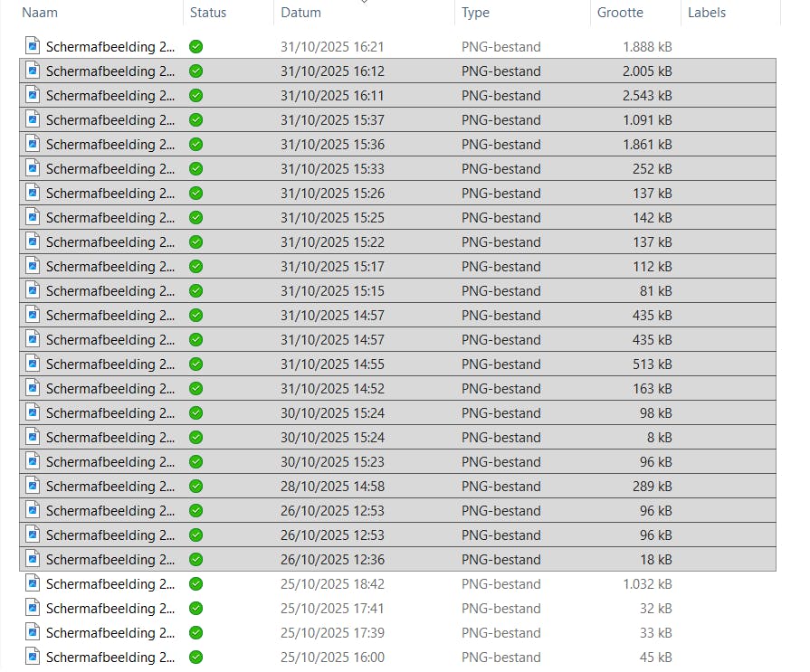Click the green sync checkmark for the 8 kB file
The width and height of the screenshot is (810, 672).
[x=195, y=437]
